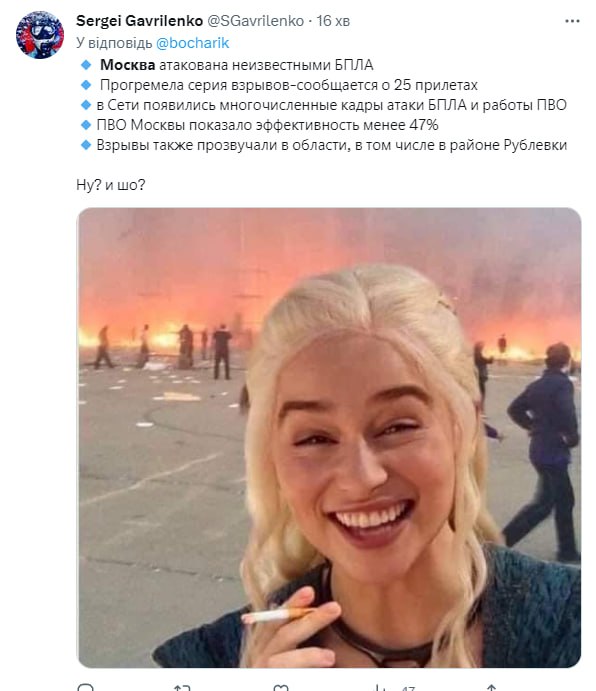The image size is (596, 691).
Task: Click the У відповідь reply label
Action: point(114,43)
